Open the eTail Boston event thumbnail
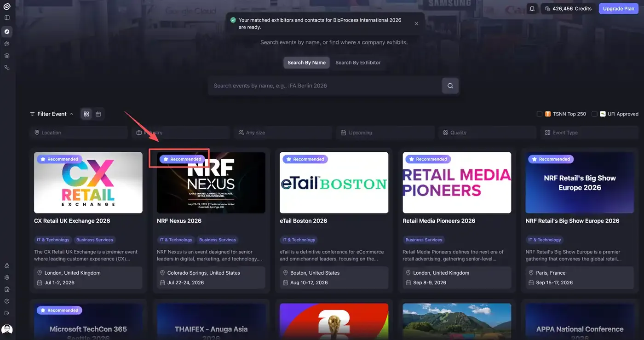Screen dimensions: 644x340 [334, 183]
